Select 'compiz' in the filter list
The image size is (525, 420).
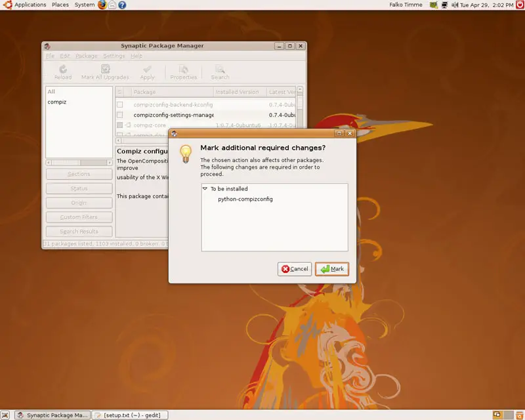(57, 102)
